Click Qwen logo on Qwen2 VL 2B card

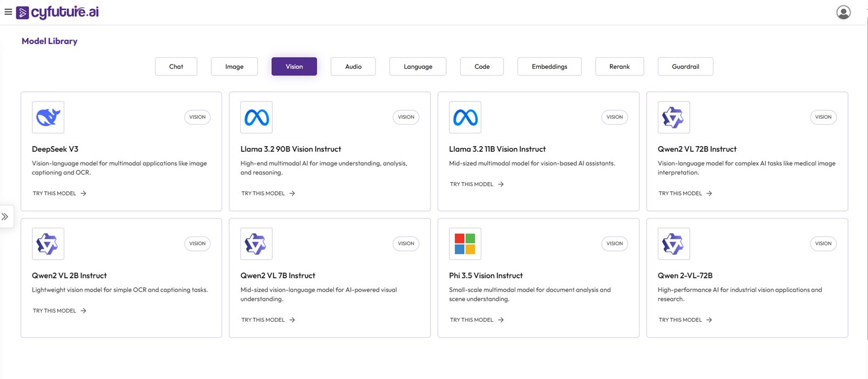pos(48,243)
